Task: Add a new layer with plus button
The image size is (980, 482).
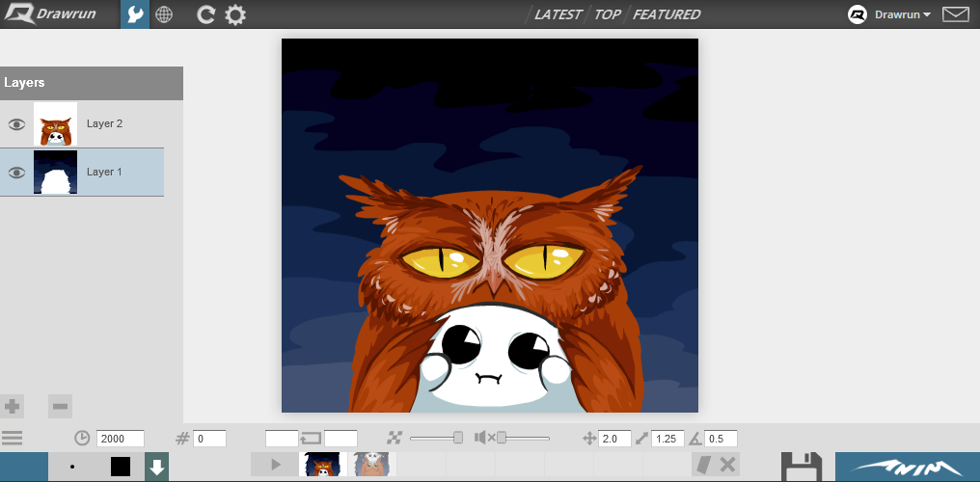Action: (12, 407)
